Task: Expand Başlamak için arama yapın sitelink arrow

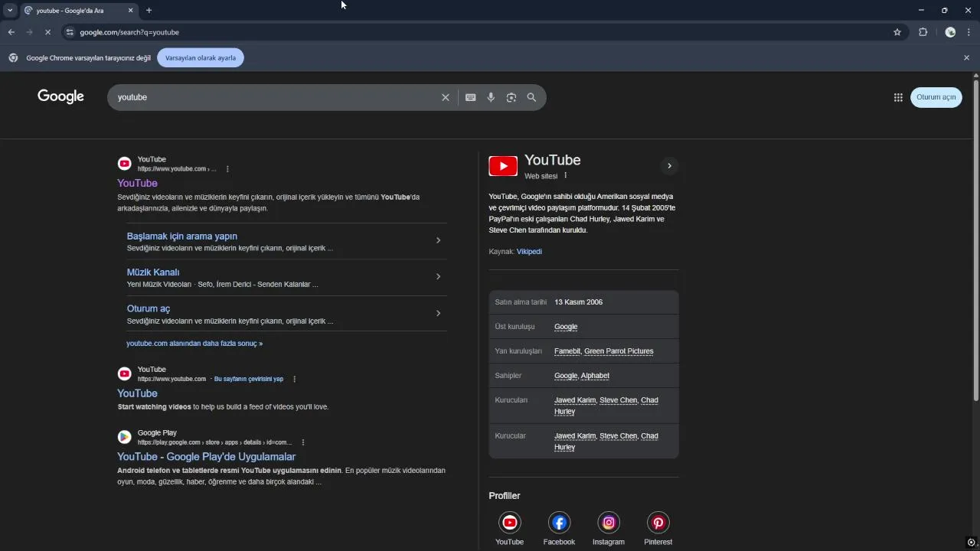Action: click(x=438, y=240)
